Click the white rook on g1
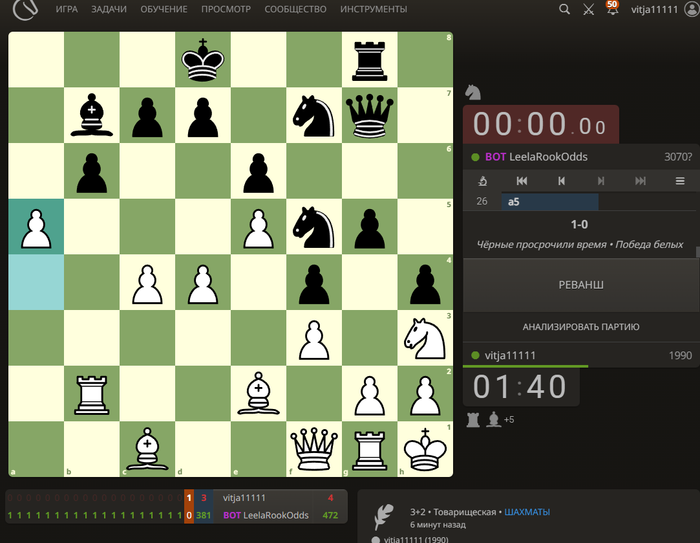Screen dimensions: 700x543 click(x=369, y=450)
